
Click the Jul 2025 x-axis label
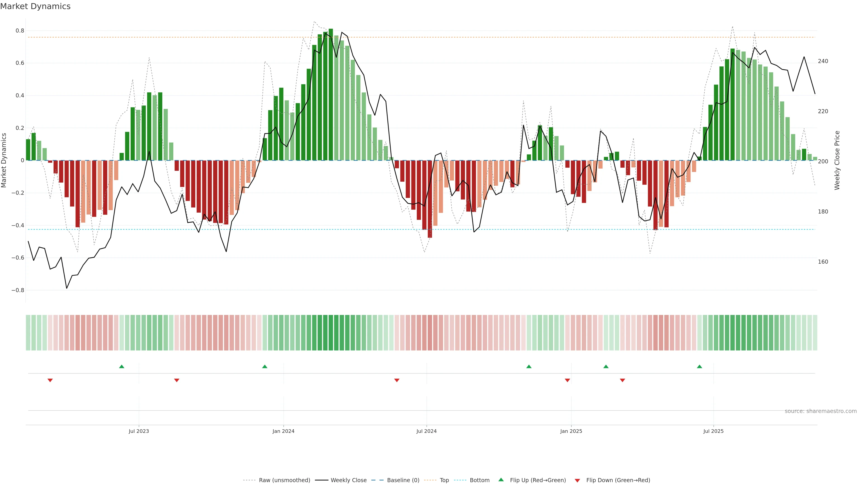click(713, 431)
